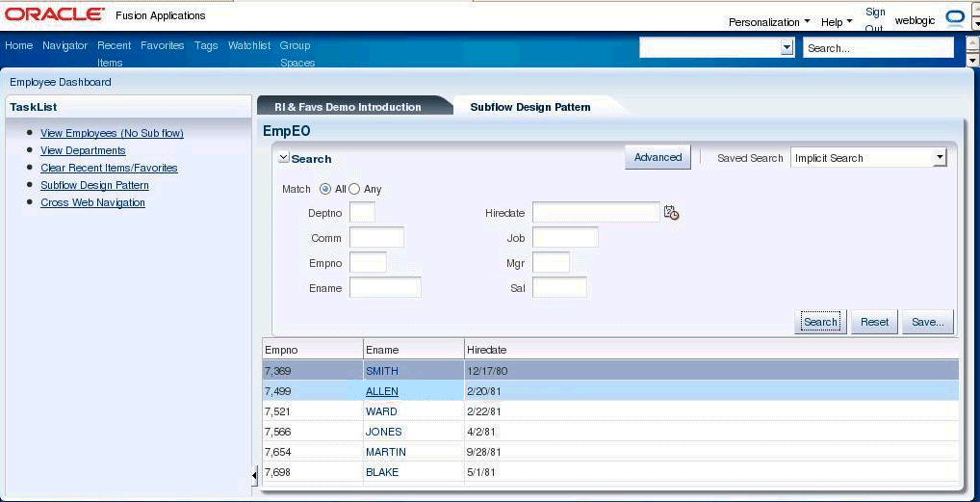
Task: Click the JONES employee name link
Action: [384, 432]
